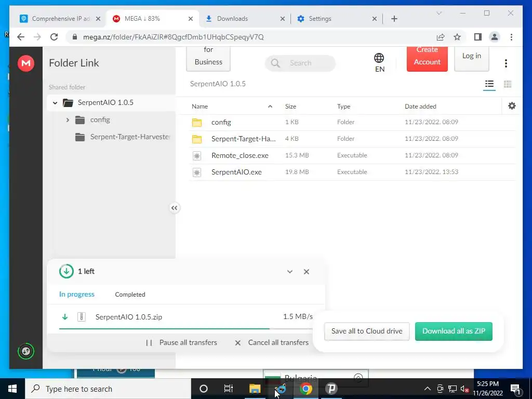Open column settings gear icon
Screen dimensions: 532x399
(x=512, y=106)
